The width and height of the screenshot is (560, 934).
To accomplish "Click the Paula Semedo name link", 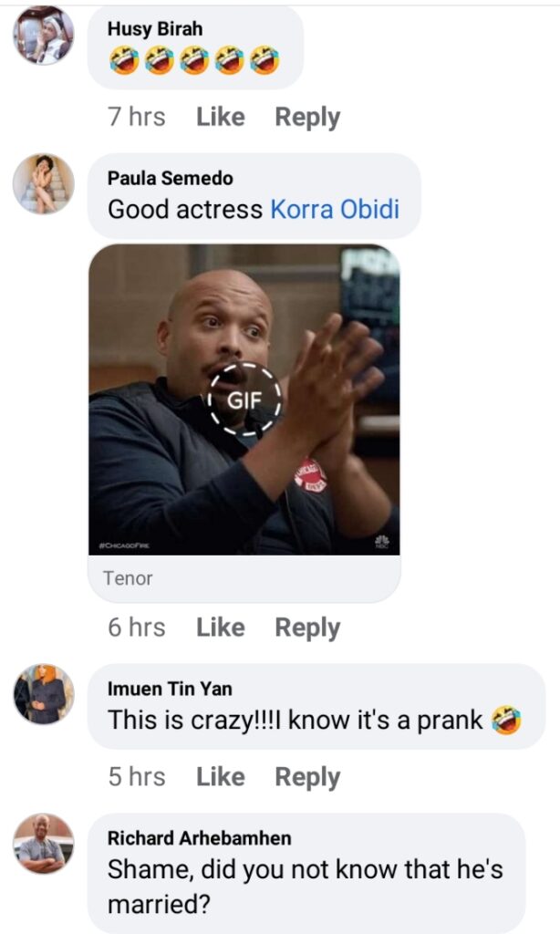I will (x=171, y=178).
